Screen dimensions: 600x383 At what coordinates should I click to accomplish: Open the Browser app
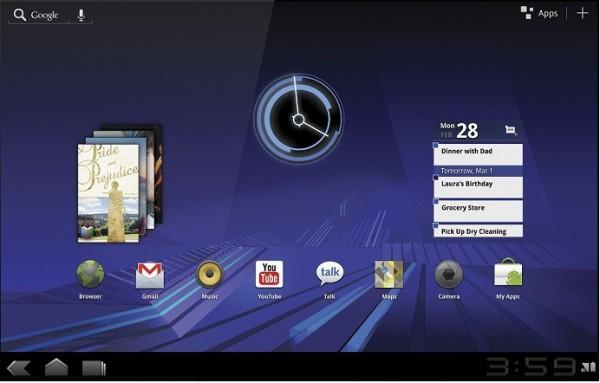click(90, 274)
